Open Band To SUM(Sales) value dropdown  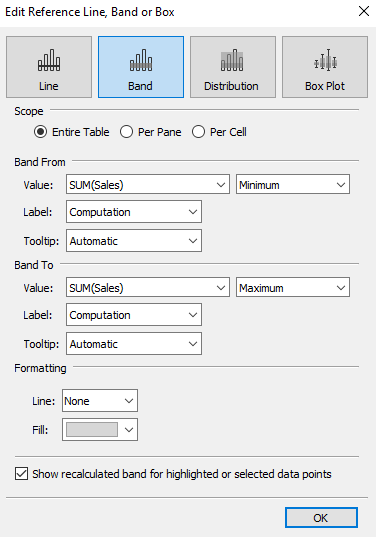(148, 287)
